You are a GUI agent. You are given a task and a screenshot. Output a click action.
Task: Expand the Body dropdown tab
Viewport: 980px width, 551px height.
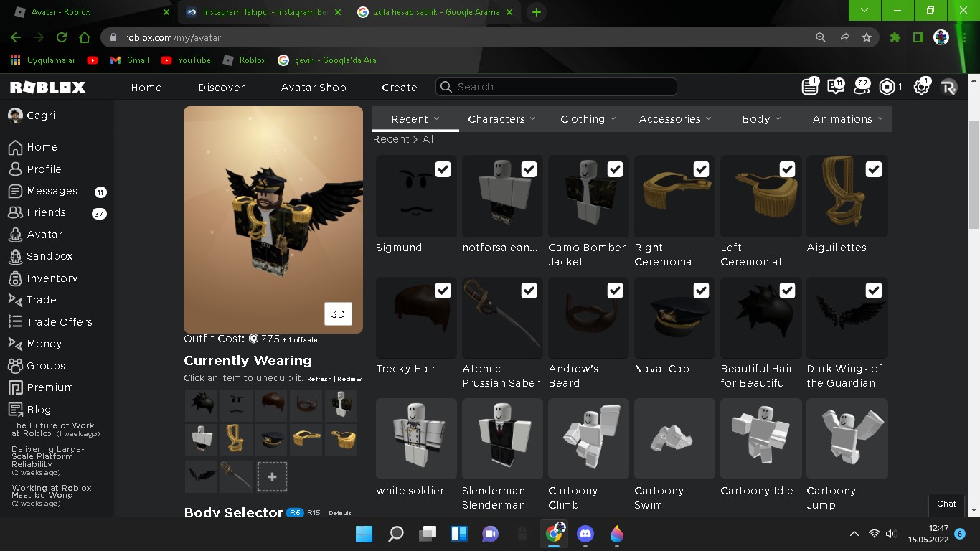pyautogui.click(x=761, y=119)
